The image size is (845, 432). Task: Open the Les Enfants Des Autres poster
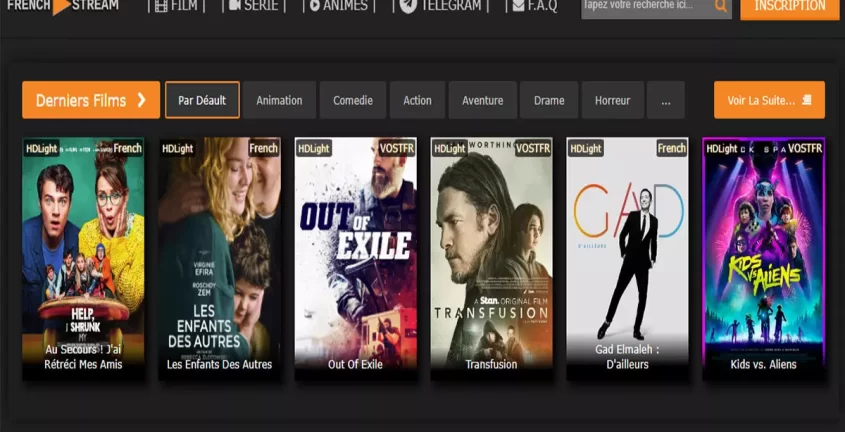(x=219, y=259)
